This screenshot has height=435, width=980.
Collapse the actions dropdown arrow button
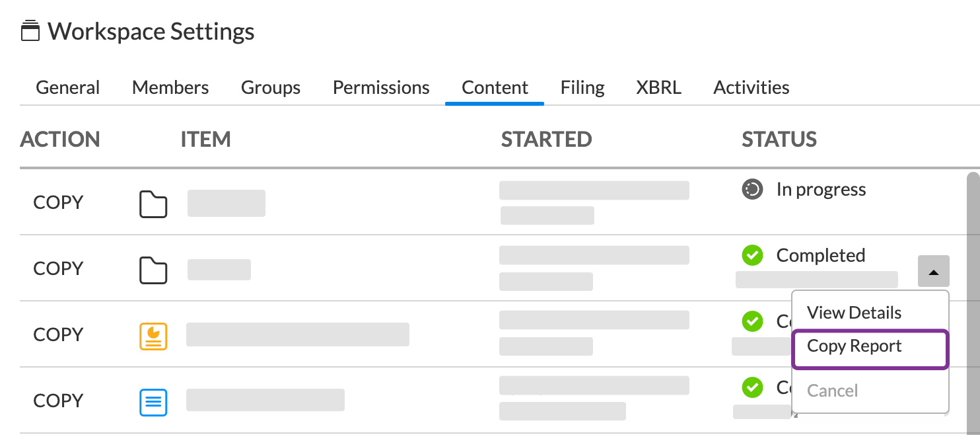(933, 271)
